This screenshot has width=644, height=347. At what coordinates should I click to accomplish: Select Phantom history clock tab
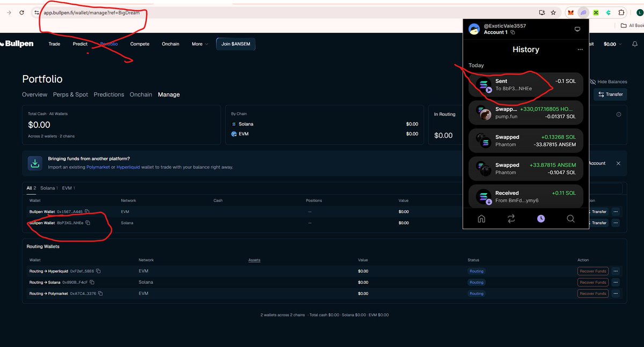pos(541,218)
